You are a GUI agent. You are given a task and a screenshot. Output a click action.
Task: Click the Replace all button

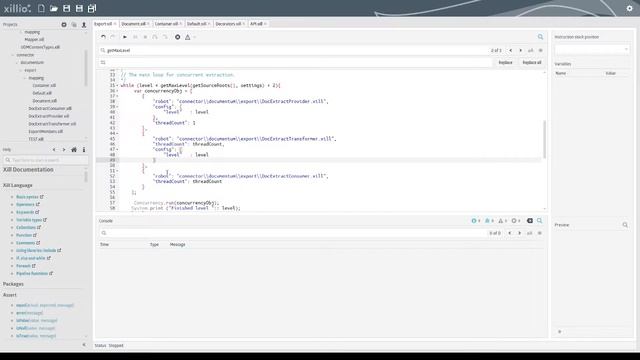pos(532,62)
